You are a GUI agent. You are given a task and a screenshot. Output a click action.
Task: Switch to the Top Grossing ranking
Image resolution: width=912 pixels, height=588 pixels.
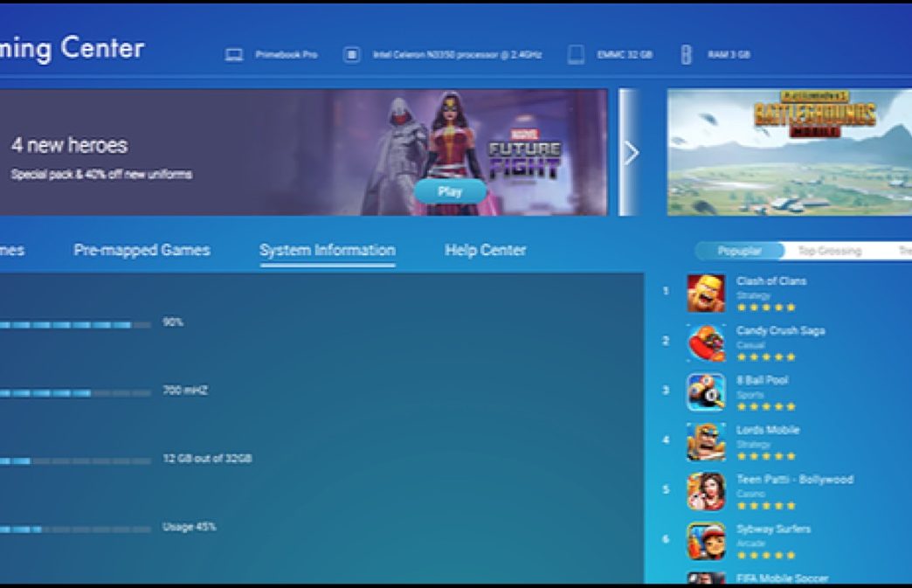pos(829,251)
